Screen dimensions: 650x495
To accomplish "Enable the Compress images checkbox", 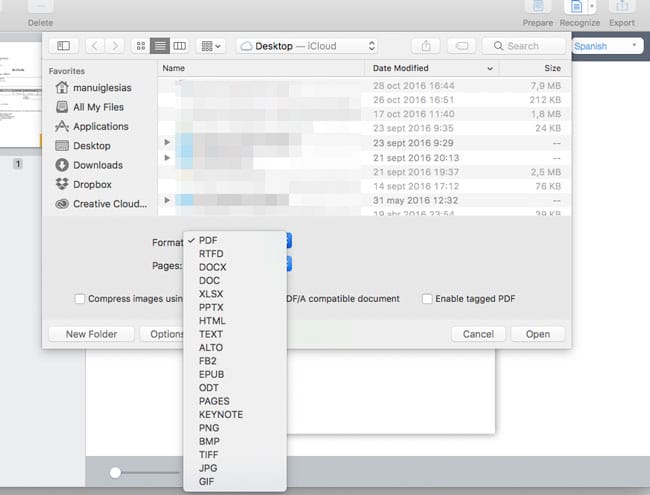I will click(x=80, y=299).
